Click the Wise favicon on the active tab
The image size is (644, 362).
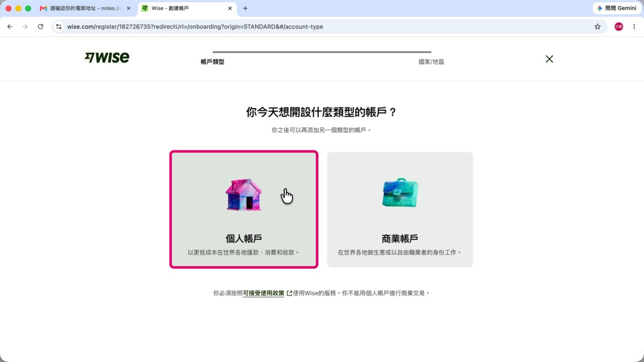click(145, 9)
